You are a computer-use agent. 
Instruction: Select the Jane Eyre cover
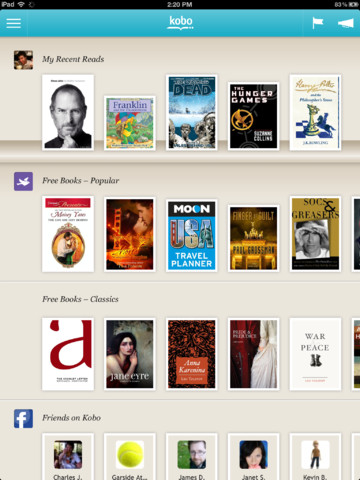point(130,354)
